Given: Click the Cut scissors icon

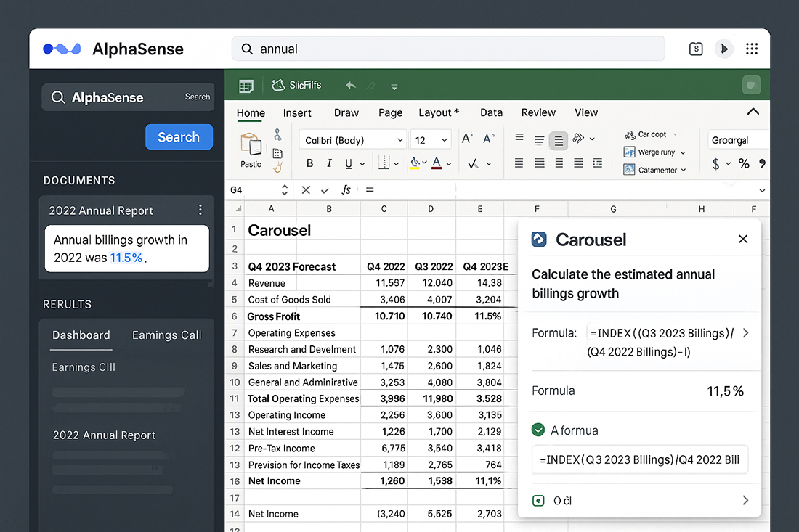Looking at the screenshot, I should click(x=277, y=134).
